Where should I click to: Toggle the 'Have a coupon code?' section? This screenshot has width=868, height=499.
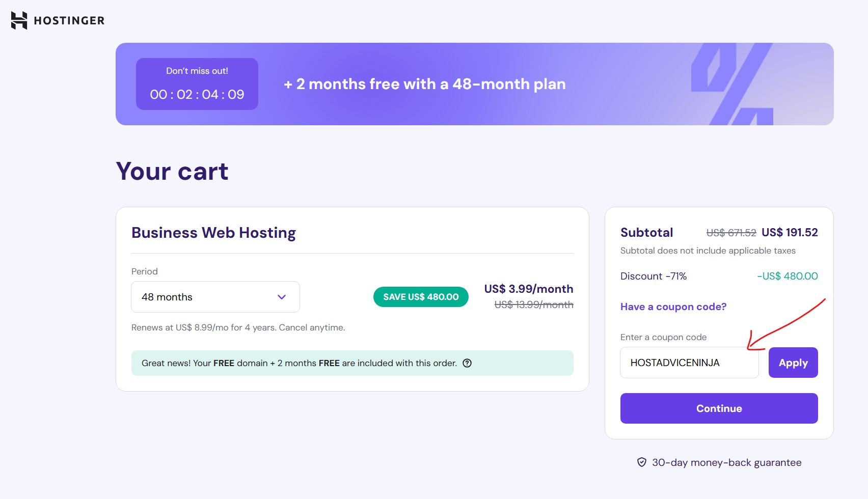point(673,307)
